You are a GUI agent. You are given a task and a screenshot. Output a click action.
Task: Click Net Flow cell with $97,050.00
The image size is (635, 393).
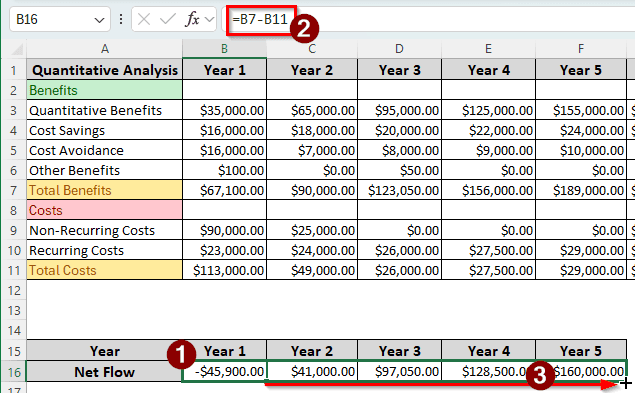click(400, 372)
